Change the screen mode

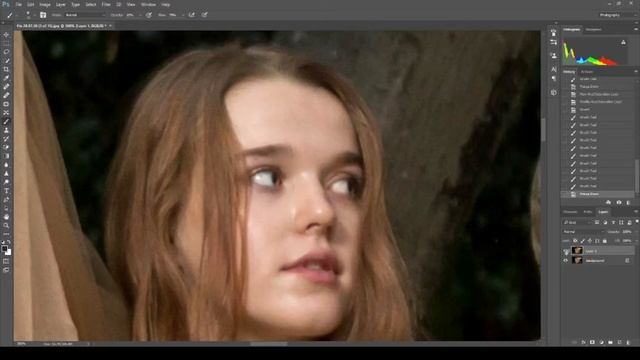[6, 270]
